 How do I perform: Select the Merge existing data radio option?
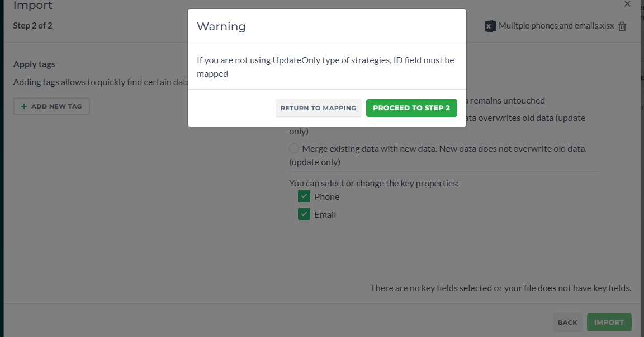pyautogui.click(x=294, y=148)
